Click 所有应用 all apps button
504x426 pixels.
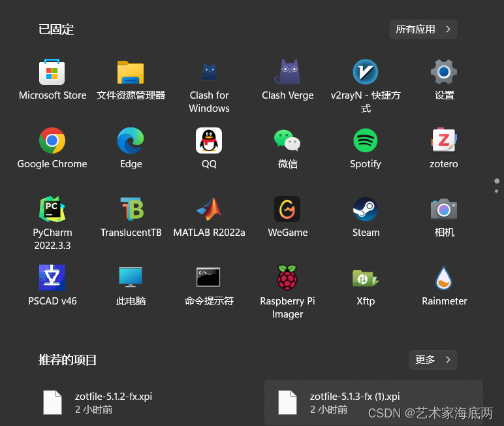point(423,29)
